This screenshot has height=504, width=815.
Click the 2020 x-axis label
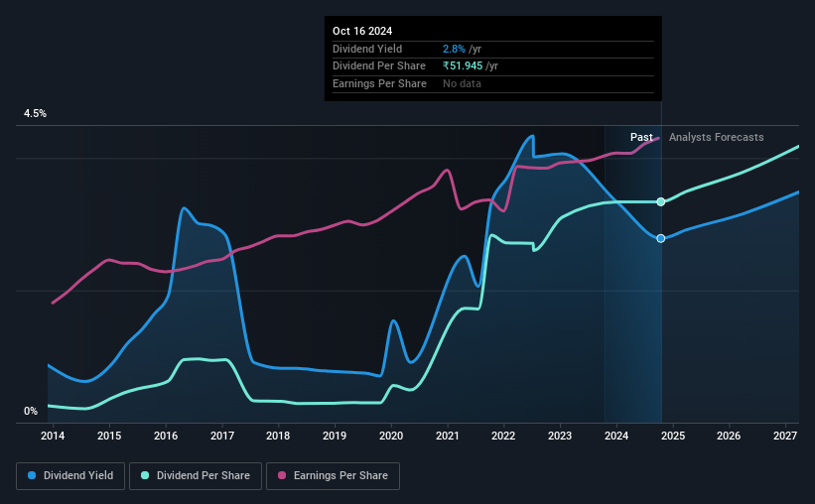pyautogui.click(x=391, y=436)
